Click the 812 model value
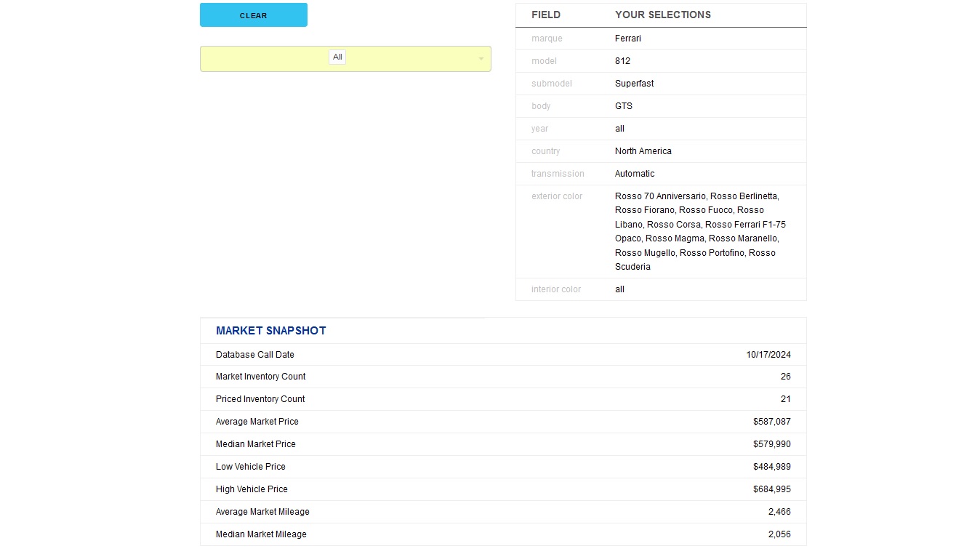This screenshot has width=980, height=554. click(622, 61)
